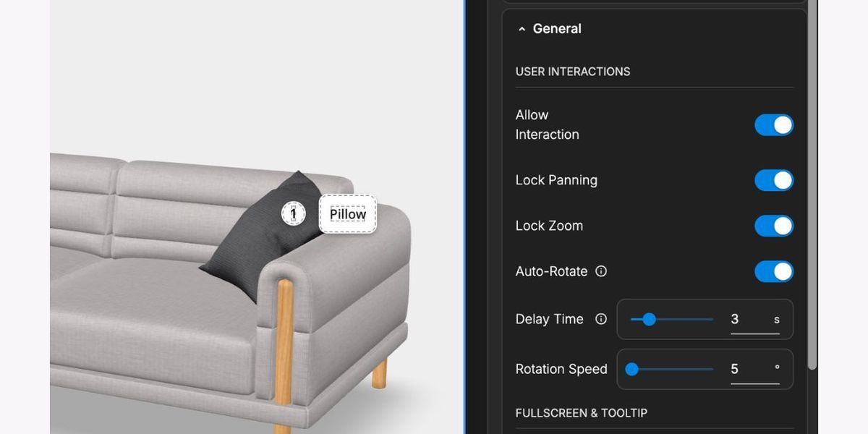Click the Rotation Speed slider handle
The width and height of the screenshot is (868, 434).
click(632, 369)
